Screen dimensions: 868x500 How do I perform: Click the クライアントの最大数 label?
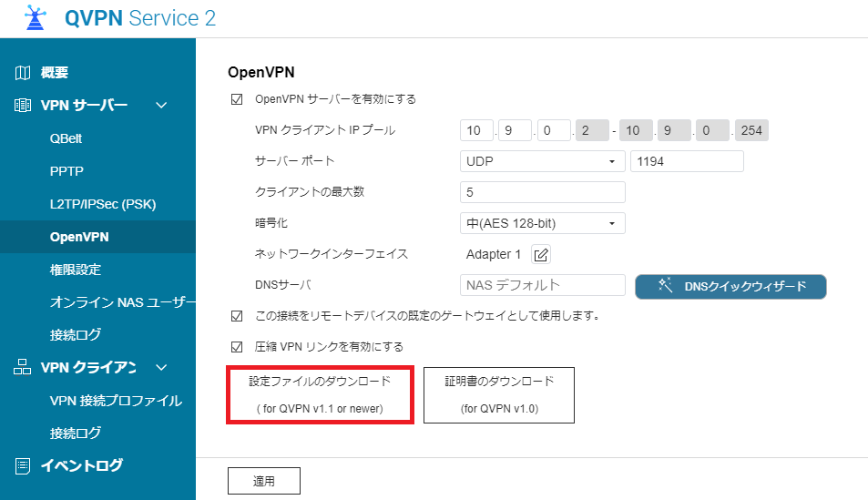click(310, 192)
